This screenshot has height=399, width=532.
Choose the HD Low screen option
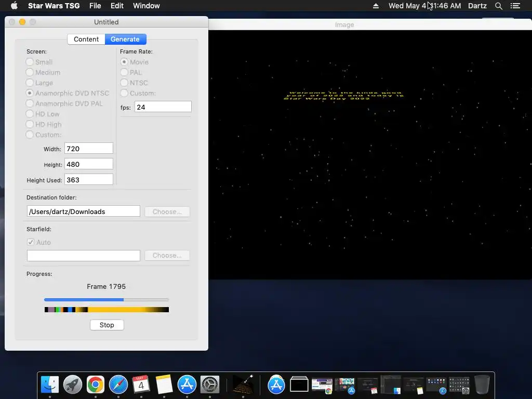tap(30, 114)
